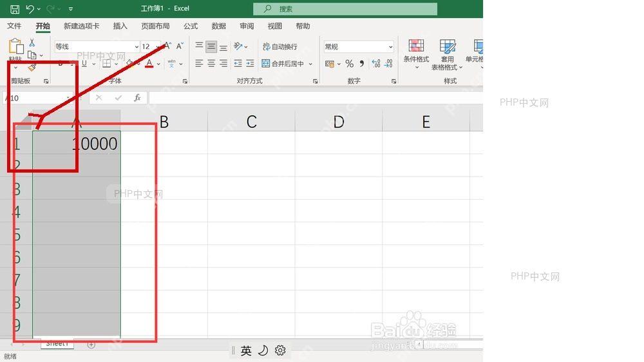Click the cancel X in formula bar

pos(99,98)
